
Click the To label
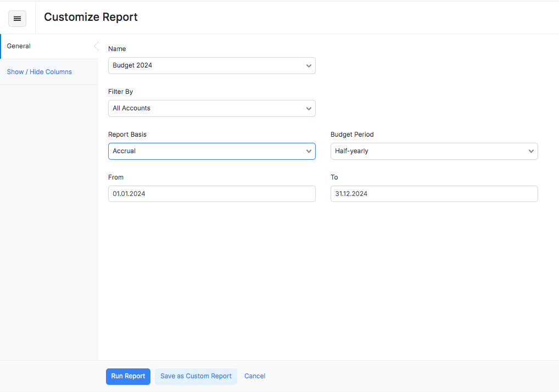334,177
